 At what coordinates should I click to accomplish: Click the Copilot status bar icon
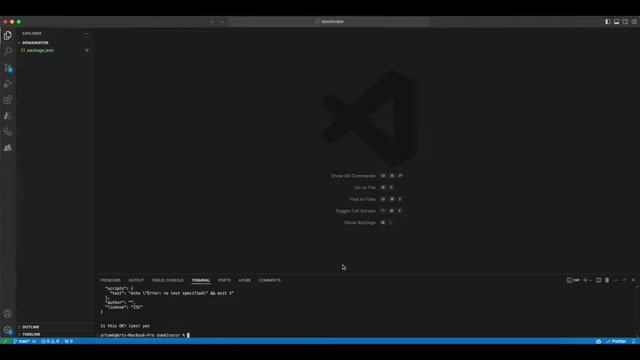(598, 341)
